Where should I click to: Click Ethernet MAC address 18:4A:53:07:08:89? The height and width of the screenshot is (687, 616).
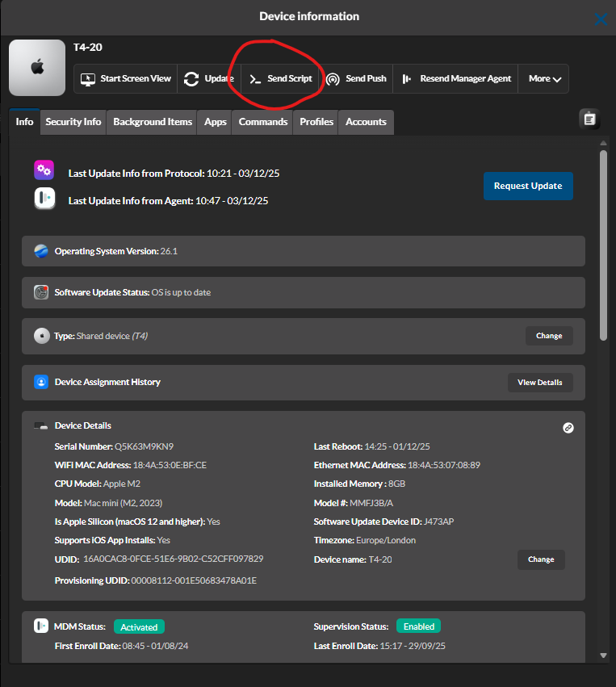(x=444, y=465)
